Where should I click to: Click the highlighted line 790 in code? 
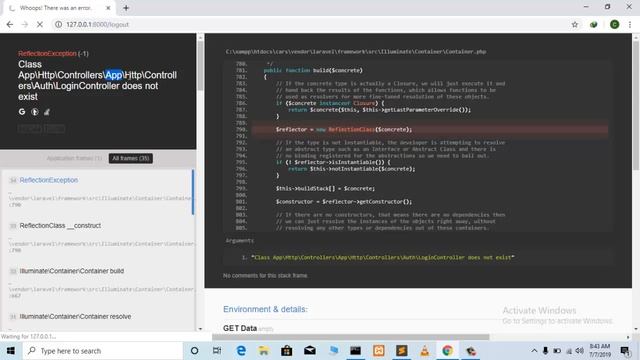pyautogui.click(x=429, y=129)
